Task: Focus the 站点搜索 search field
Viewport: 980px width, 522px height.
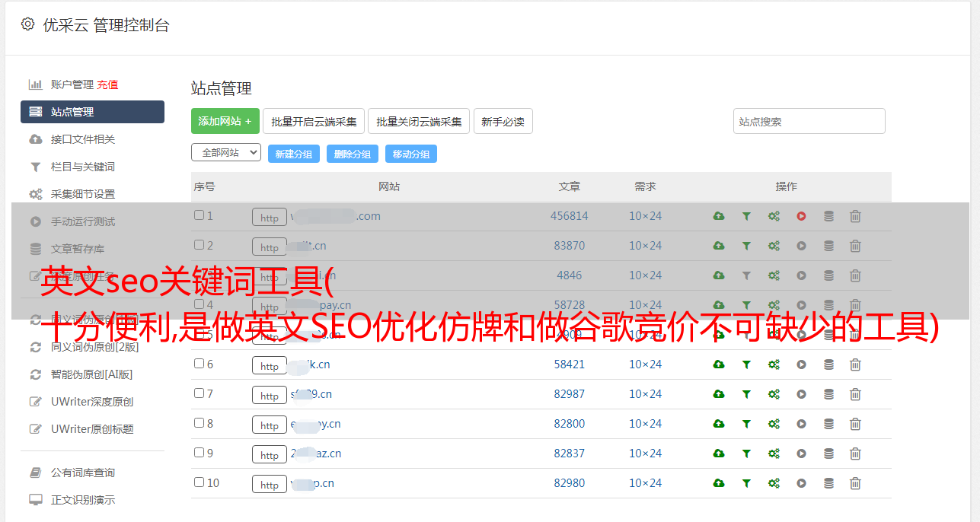Action: pos(809,121)
